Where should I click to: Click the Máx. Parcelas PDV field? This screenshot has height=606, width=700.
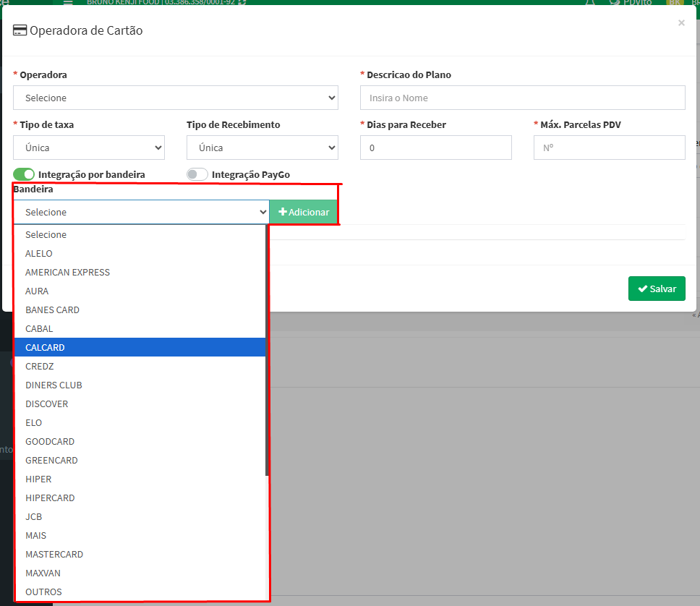(609, 148)
